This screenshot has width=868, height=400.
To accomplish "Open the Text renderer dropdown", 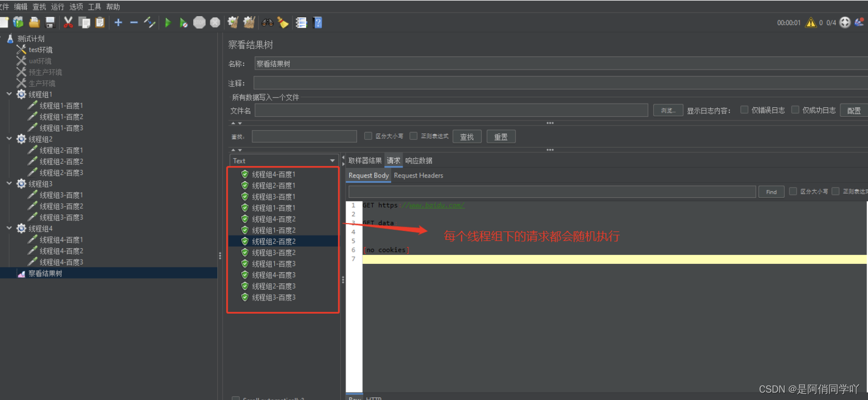I will [x=284, y=160].
